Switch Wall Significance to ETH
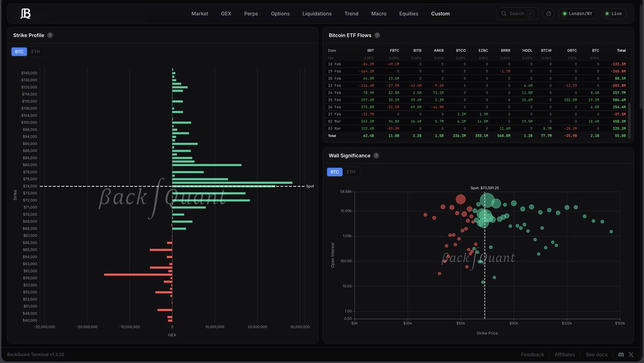The width and height of the screenshot is (644, 363). (351, 172)
